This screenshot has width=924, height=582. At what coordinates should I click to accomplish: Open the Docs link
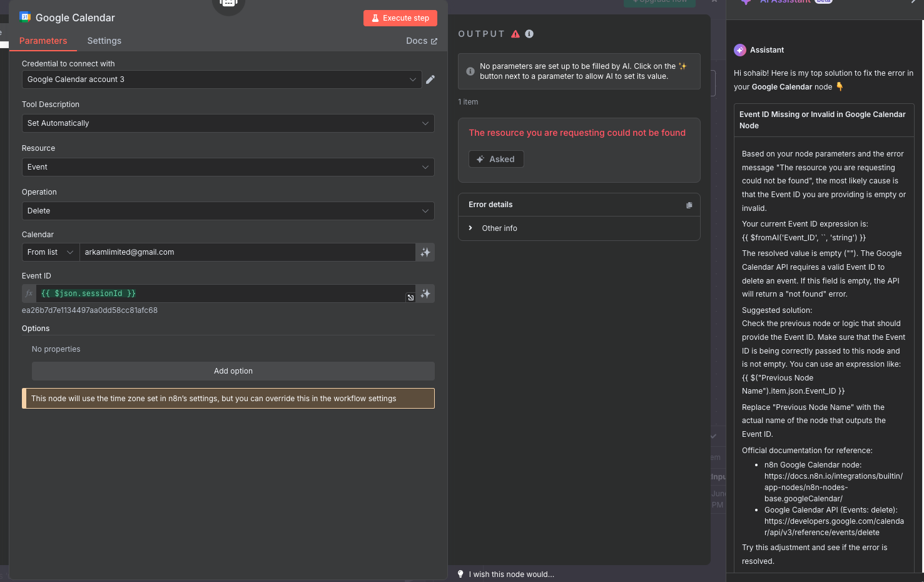(x=422, y=41)
